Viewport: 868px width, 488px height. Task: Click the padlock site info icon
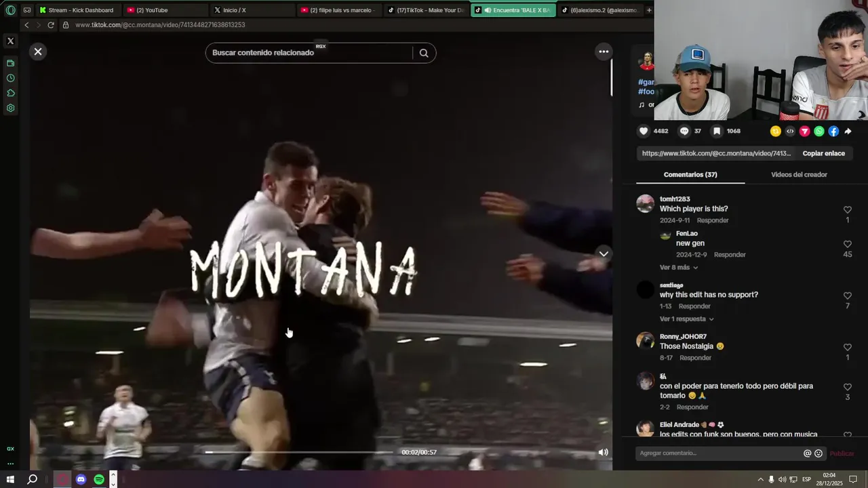click(x=66, y=25)
